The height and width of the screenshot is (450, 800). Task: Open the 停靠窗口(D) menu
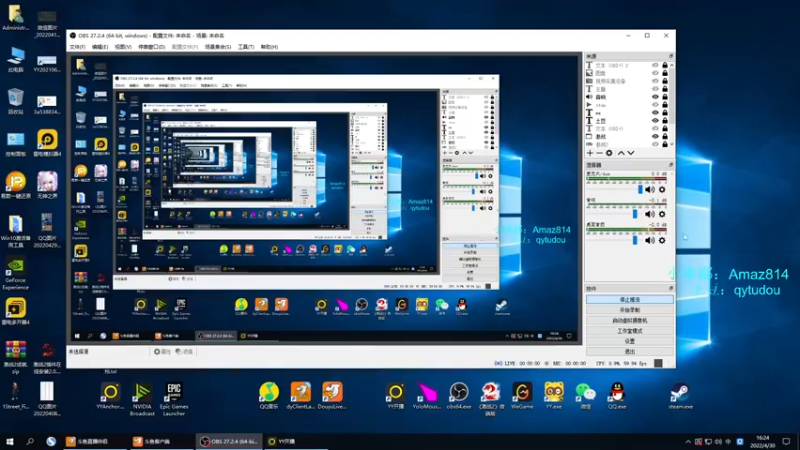152,47
